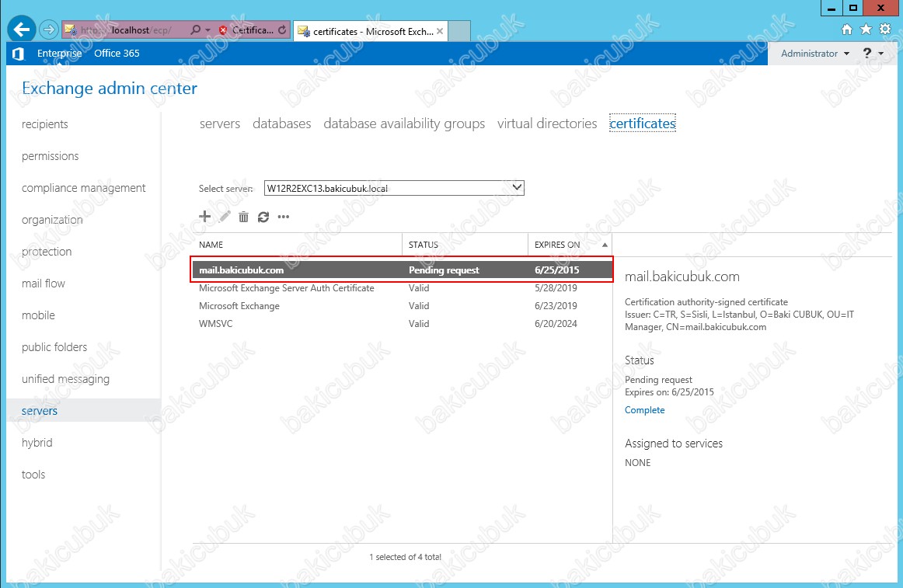Image resolution: width=903 pixels, height=588 pixels.
Task: Click the Valid status of WMSVC row
Action: [x=419, y=324]
